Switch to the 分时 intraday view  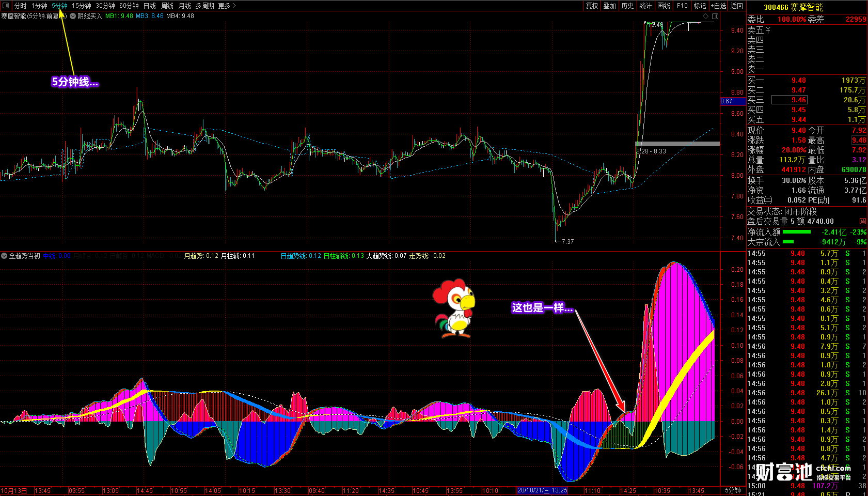21,6
